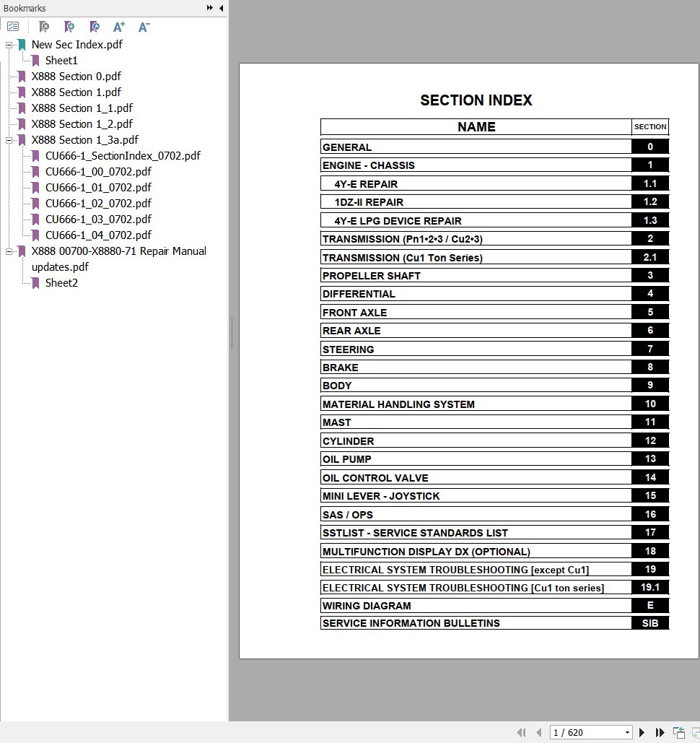Collapse the New Sec Index.pdf tree node
This screenshot has width=700, height=743.
pyautogui.click(x=9, y=45)
